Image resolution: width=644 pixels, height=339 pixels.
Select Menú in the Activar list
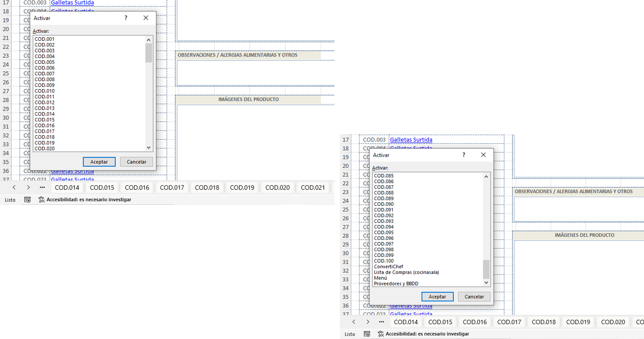click(x=380, y=278)
